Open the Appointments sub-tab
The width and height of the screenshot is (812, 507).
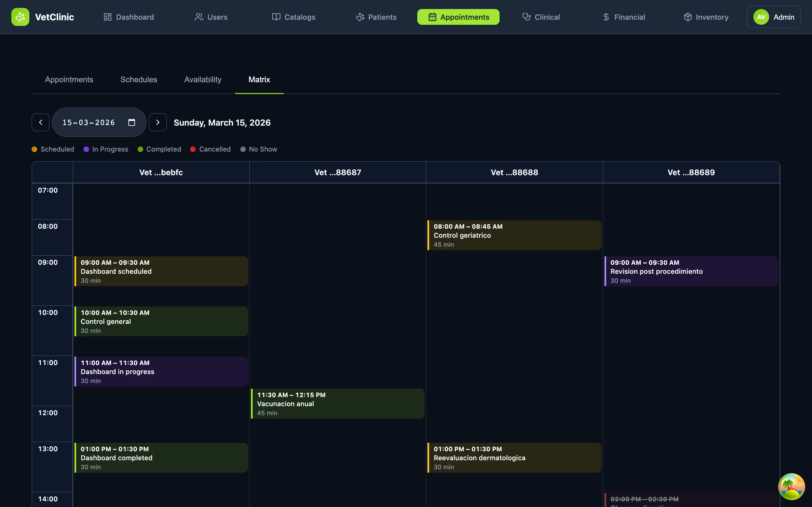[69, 79]
